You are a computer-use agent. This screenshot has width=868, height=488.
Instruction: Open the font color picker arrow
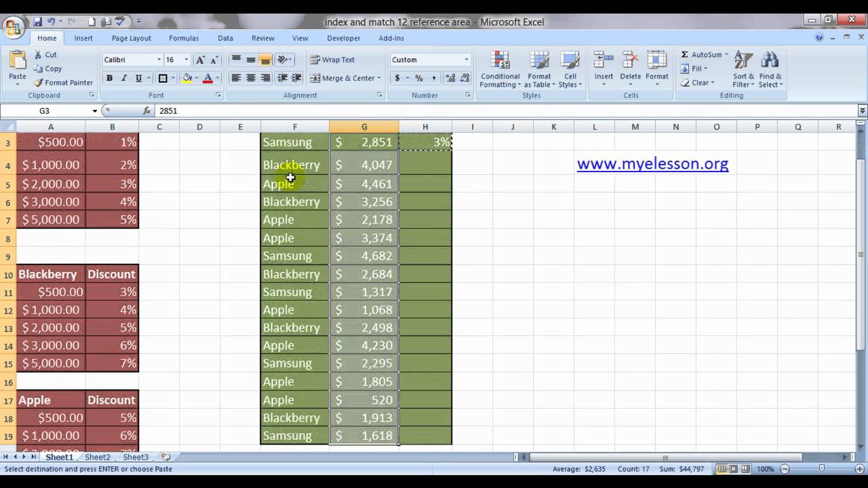[217, 78]
